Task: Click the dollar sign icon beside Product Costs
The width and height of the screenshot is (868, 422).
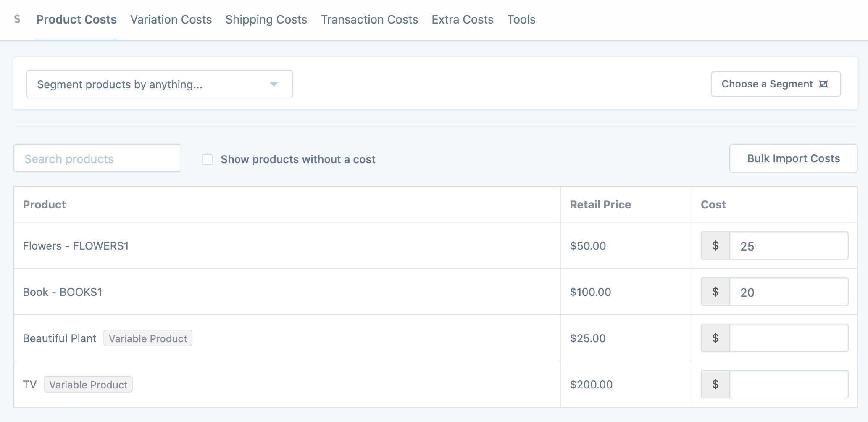Action: [17, 19]
